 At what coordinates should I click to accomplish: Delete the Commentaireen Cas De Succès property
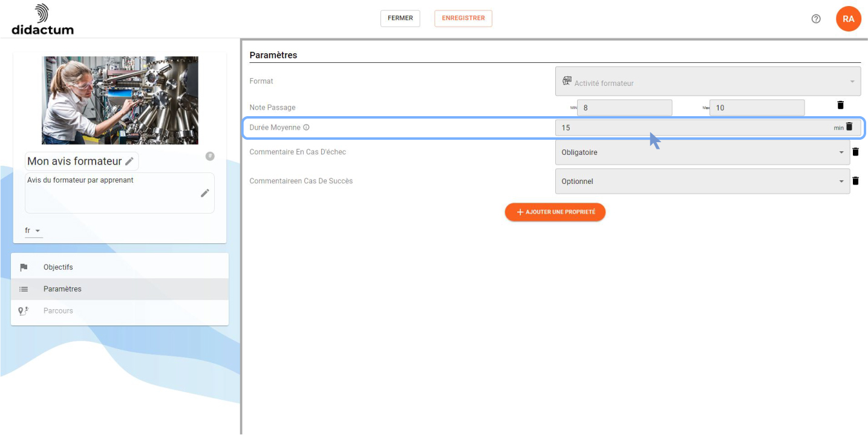(x=855, y=181)
